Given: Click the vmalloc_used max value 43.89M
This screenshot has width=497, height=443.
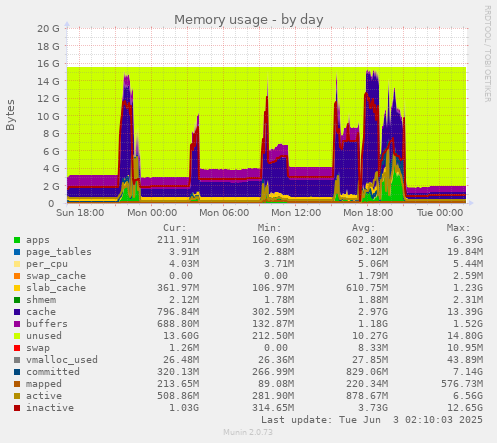Looking at the screenshot, I should 465,360.
